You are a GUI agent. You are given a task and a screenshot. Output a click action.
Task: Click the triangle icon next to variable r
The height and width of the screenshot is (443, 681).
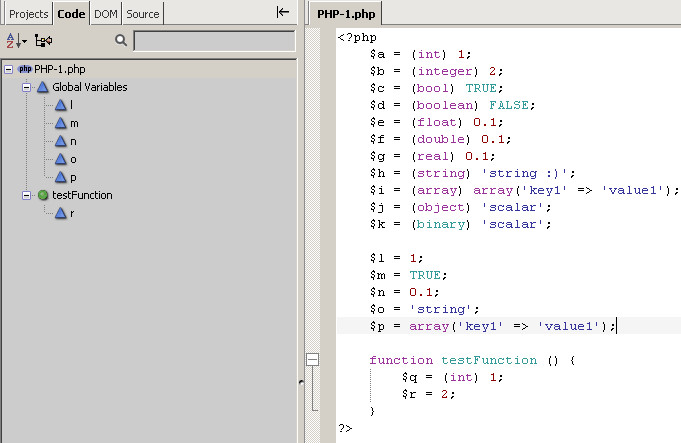click(61, 213)
